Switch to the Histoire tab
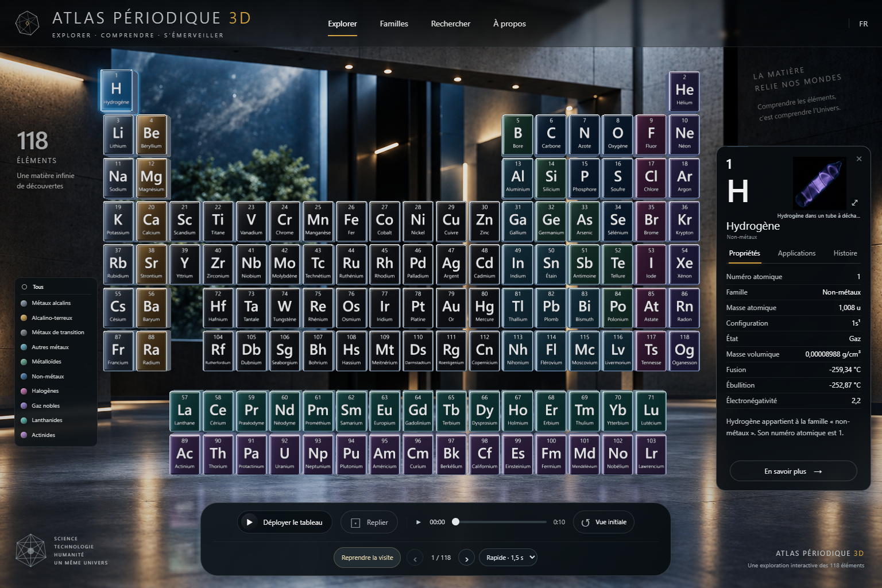882x588 pixels. pos(845,253)
